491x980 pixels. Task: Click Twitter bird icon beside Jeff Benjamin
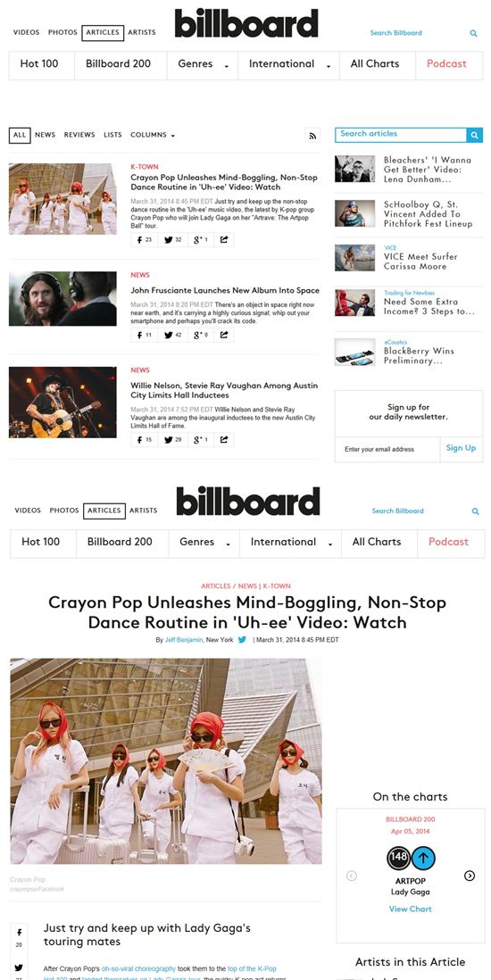(x=242, y=640)
